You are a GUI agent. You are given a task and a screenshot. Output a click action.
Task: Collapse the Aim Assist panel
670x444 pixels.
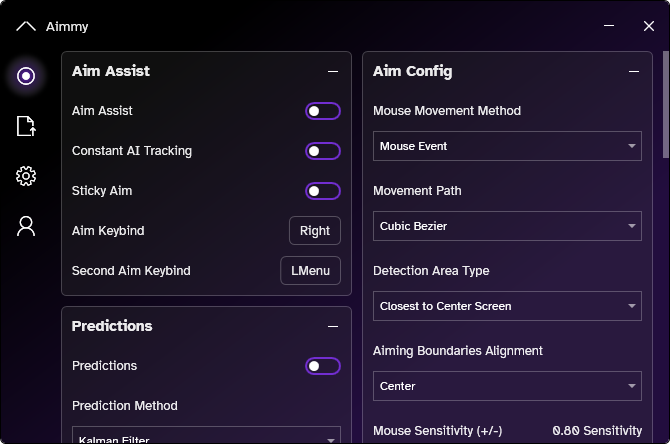[333, 71]
